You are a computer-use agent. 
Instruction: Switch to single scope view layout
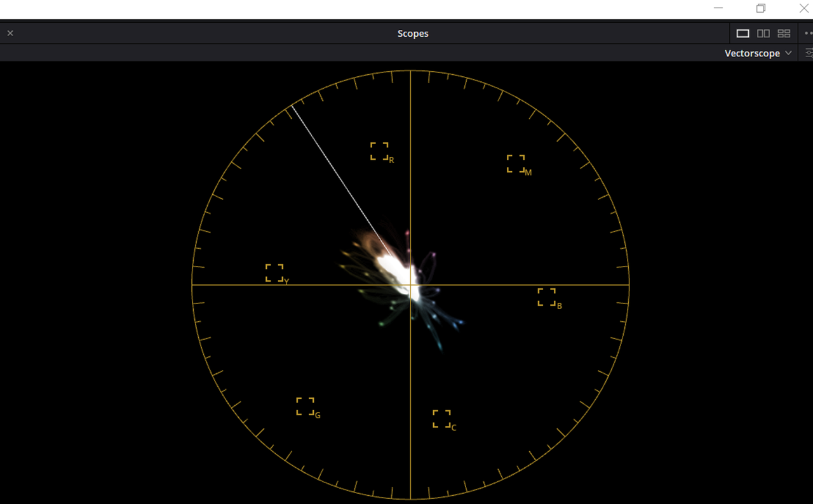click(742, 33)
